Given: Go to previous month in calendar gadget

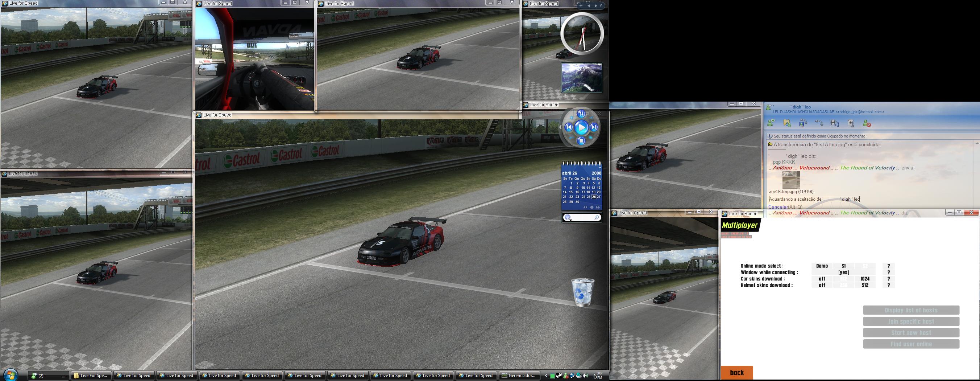Looking at the screenshot, I should [x=585, y=207].
